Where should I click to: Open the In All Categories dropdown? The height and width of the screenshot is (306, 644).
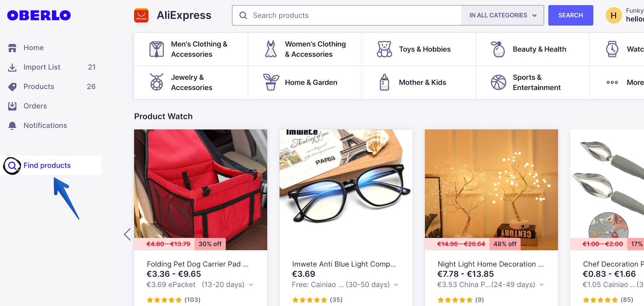(502, 16)
